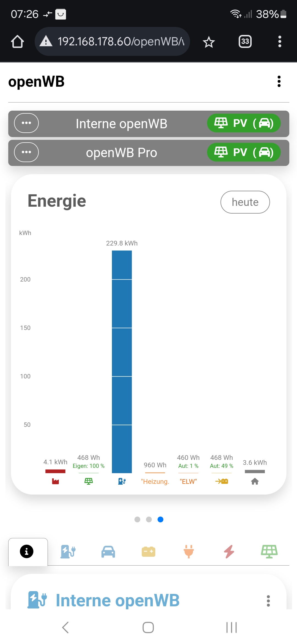The width and height of the screenshot is (297, 644).
Task: Open browser tab switcher showing 33
Action: 245,42
